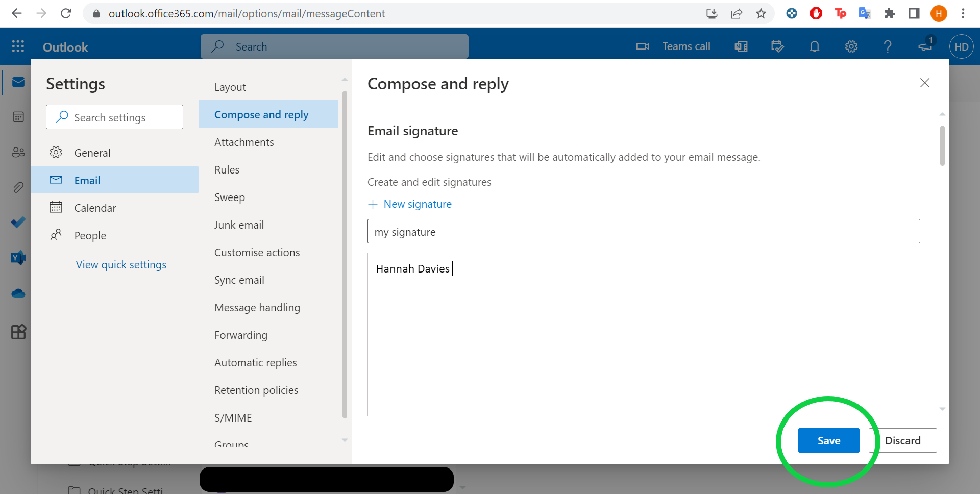Image resolution: width=980 pixels, height=494 pixels.
Task: Click in the signature body editor
Action: point(644,334)
